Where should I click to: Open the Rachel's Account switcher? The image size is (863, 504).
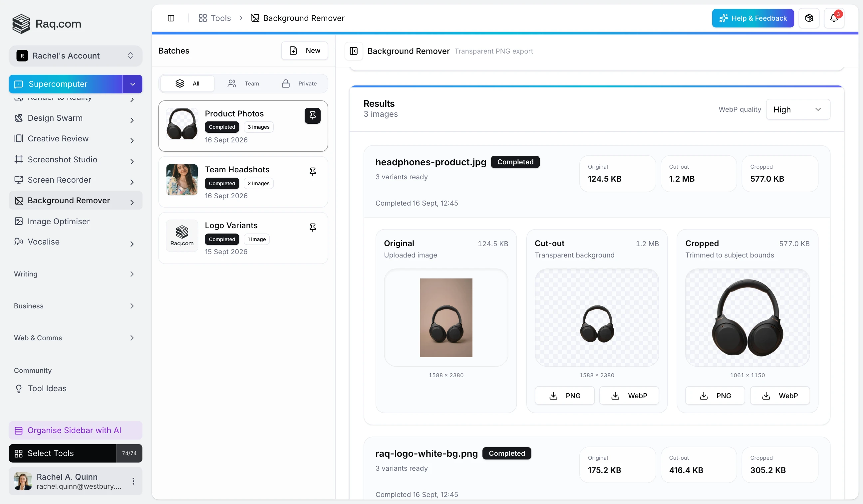(75, 56)
